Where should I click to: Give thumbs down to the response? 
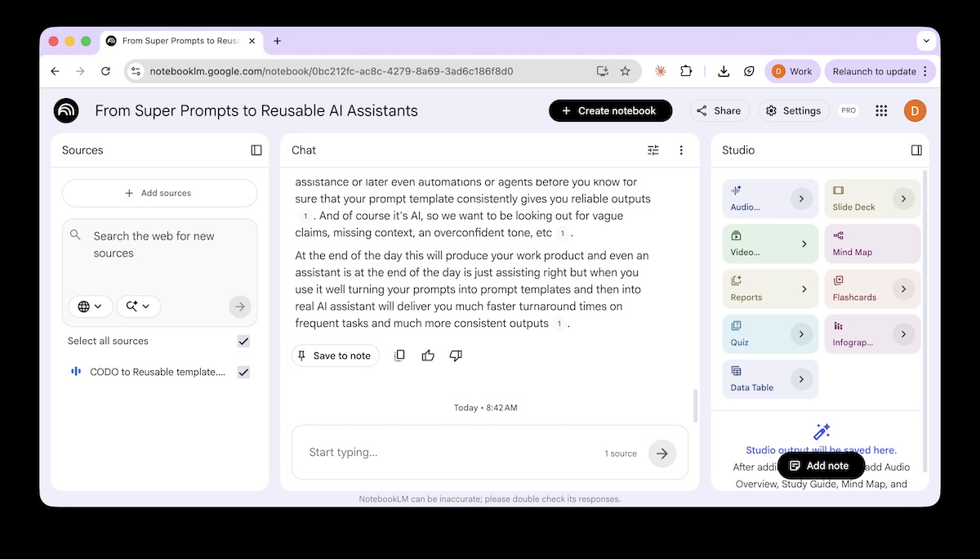click(x=456, y=356)
